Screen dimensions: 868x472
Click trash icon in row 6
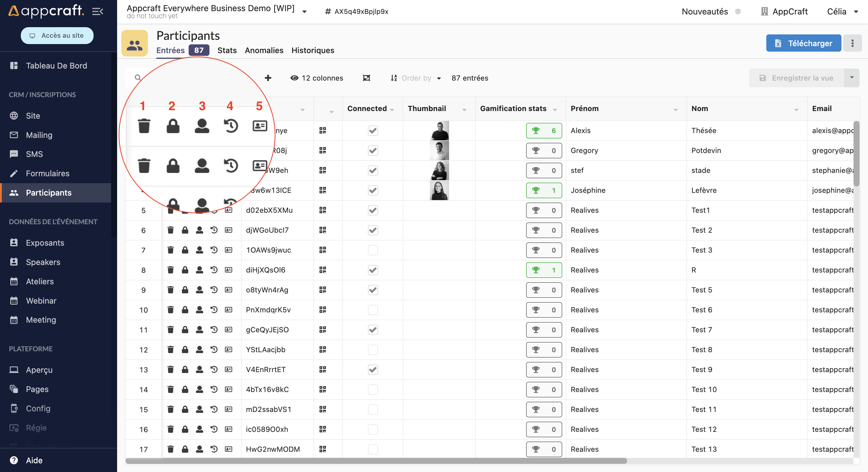pyautogui.click(x=171, y=230)
